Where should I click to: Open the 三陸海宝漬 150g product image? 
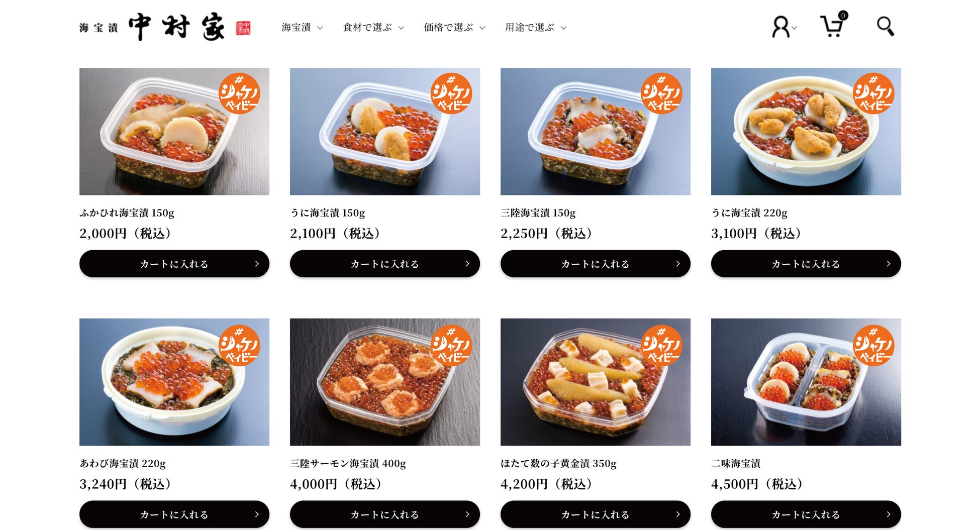(596, 132)
